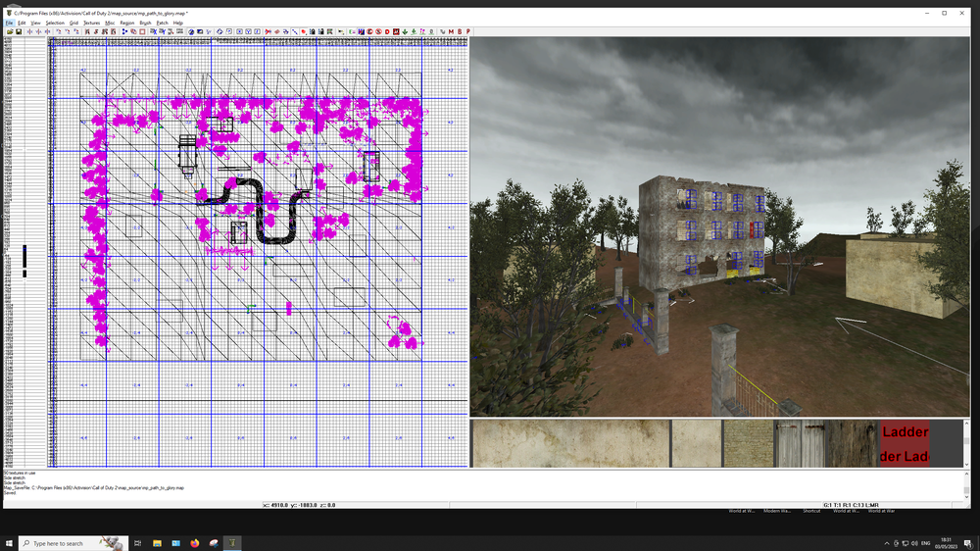The image size is (980, 551).
Task: Expand the Brush menu
Action: point(145,23)
